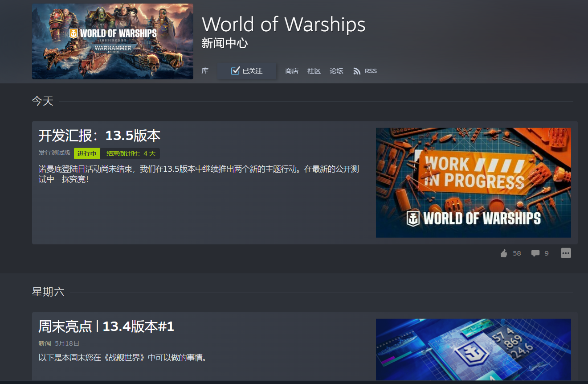588x384 pixels.
Task: Like the 开发汇报 post with the thumbs-up icon
Action: [503, 253]
